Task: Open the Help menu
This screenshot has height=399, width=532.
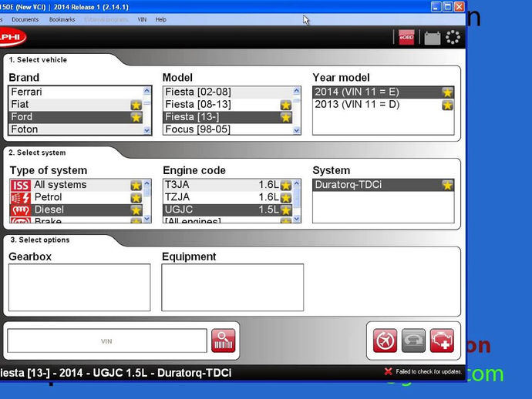Action: [x=161, y=20]
